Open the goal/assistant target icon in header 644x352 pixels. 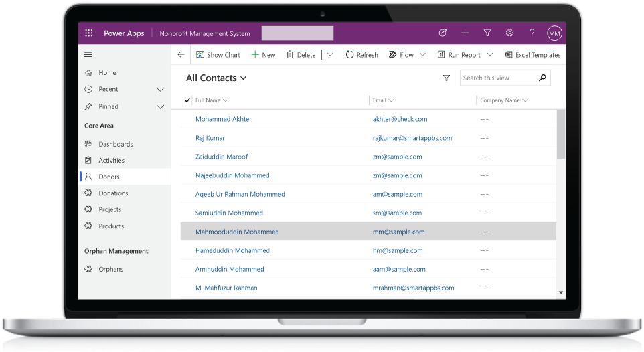click(442, 33)
